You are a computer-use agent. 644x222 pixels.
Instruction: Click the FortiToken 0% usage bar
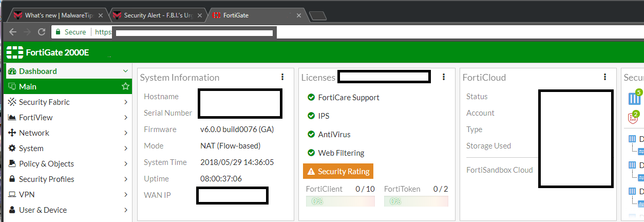(x=416, y=201)
